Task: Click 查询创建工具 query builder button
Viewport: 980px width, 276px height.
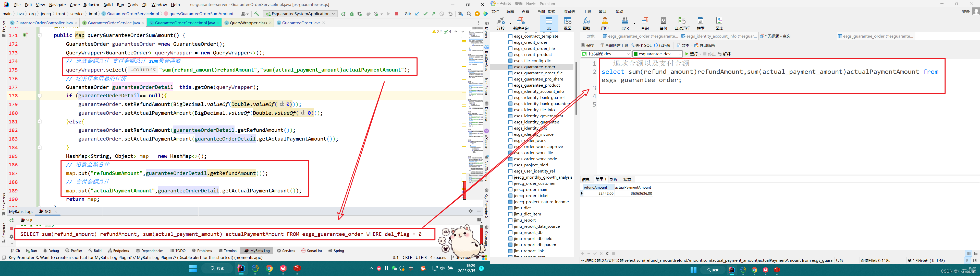Action: (614, 45)
